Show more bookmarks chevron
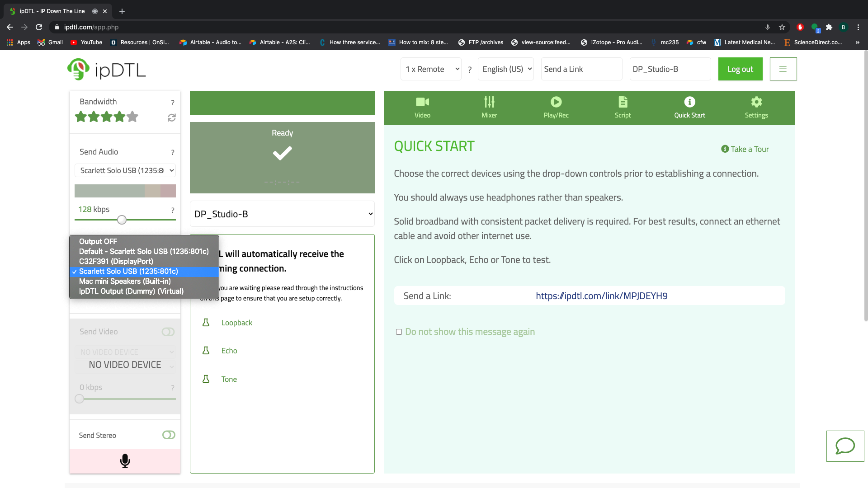Viewport: 868px width, 488px height. 858,42
